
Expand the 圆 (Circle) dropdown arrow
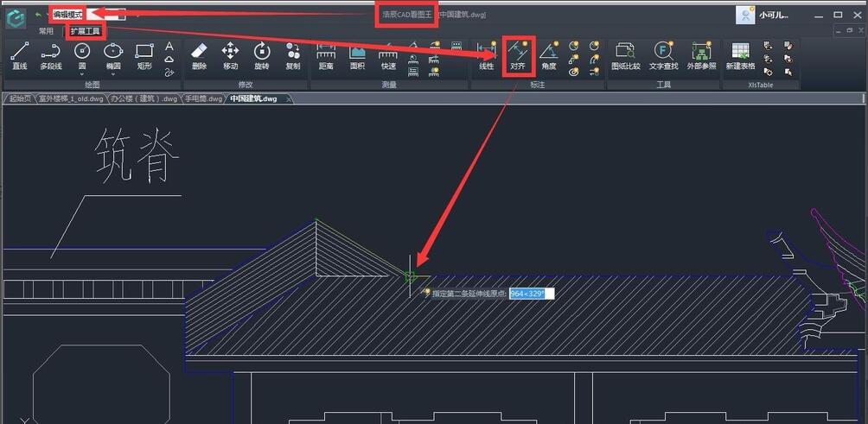82,74
